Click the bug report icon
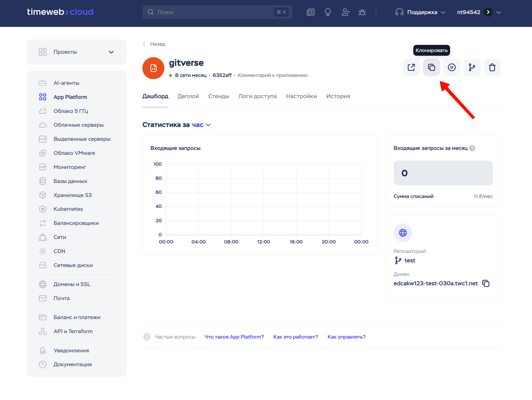This screenshot has width=532, height=400. pyautogui.click(x=362, y=12)
